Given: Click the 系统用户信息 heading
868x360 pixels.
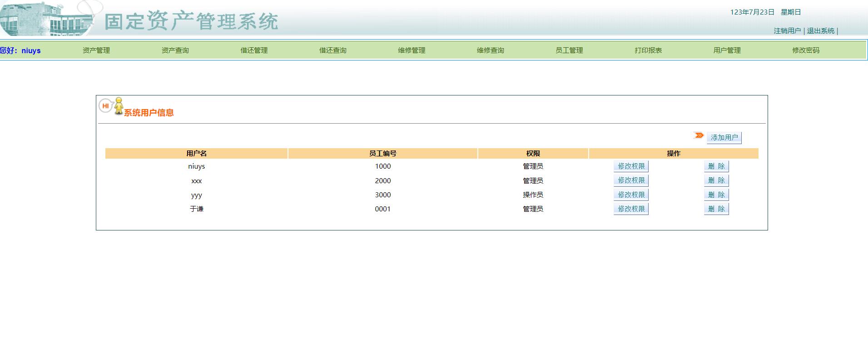Looking at the screenshot, I should [149, 113].
